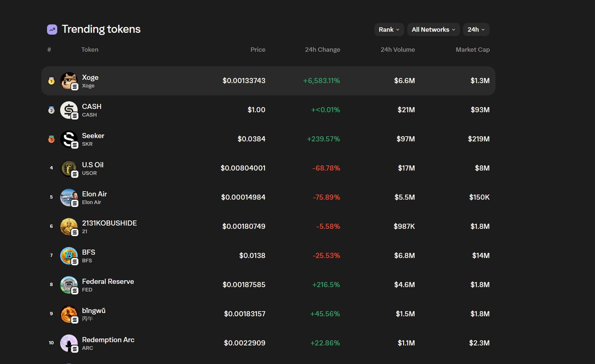Click the Xoge token doge avatar
The width and height of the screenshot is (595, 364).
tap(69, 81)
